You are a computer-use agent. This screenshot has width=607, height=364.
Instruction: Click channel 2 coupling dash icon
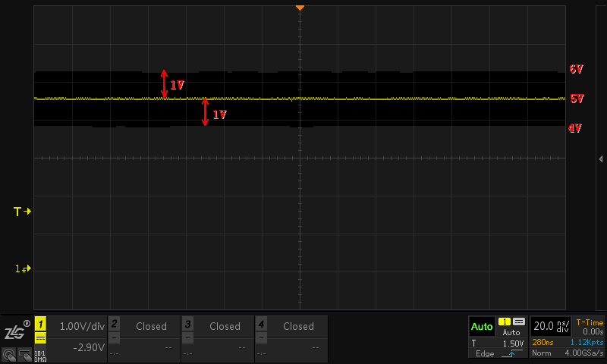tap(115, 338)
